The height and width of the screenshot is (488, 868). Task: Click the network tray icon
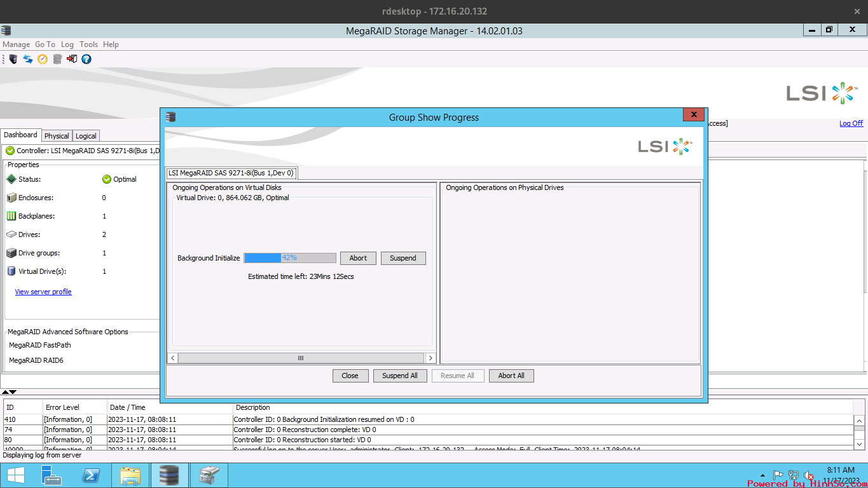pos(793,475)
